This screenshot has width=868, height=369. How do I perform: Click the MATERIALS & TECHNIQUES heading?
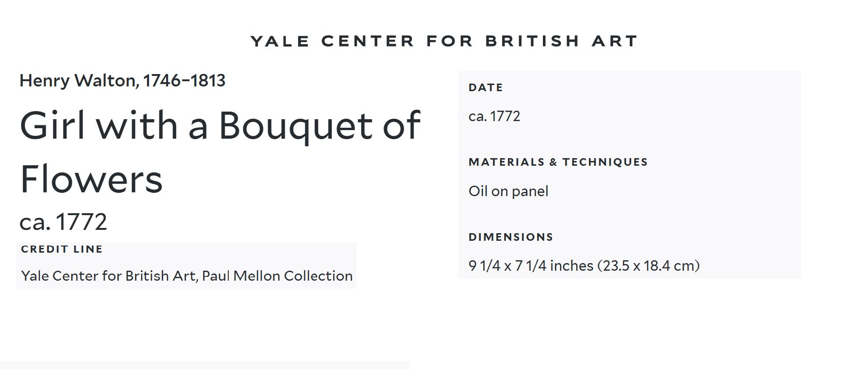click(x=558, y=162)
